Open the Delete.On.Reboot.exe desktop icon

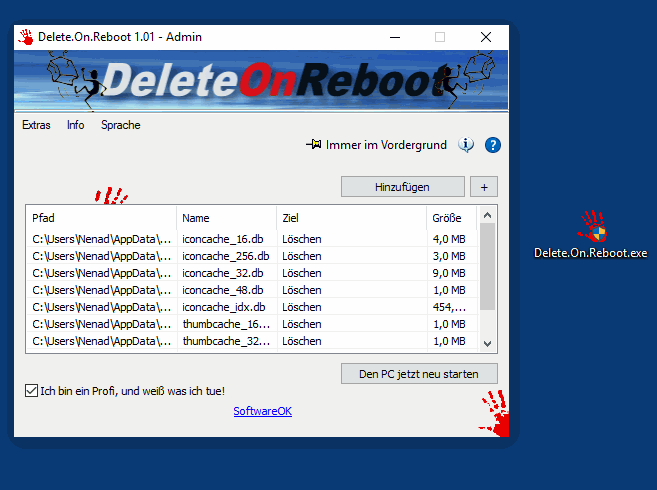[591, 235]
